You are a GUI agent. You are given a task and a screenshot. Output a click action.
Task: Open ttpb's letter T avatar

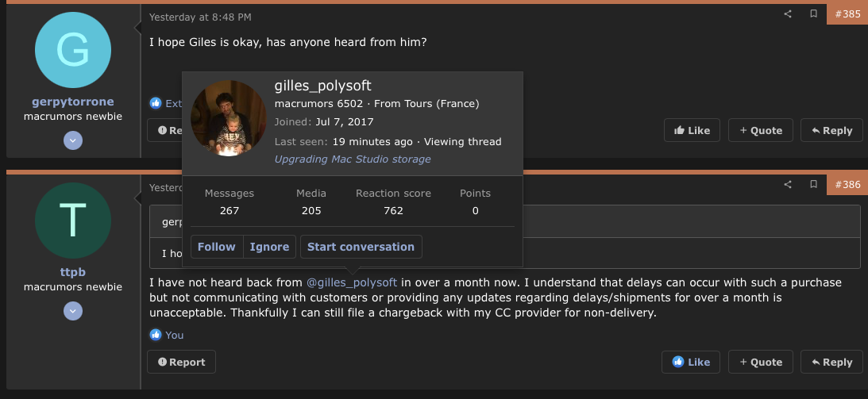[x=73, y=220]
